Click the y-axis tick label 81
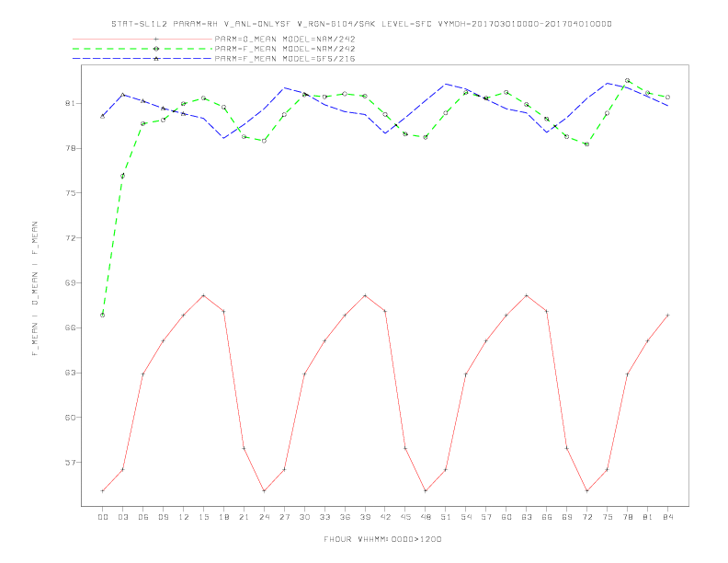Image resolution: width=728 pixels, height=563 pixels. (70, 103)
